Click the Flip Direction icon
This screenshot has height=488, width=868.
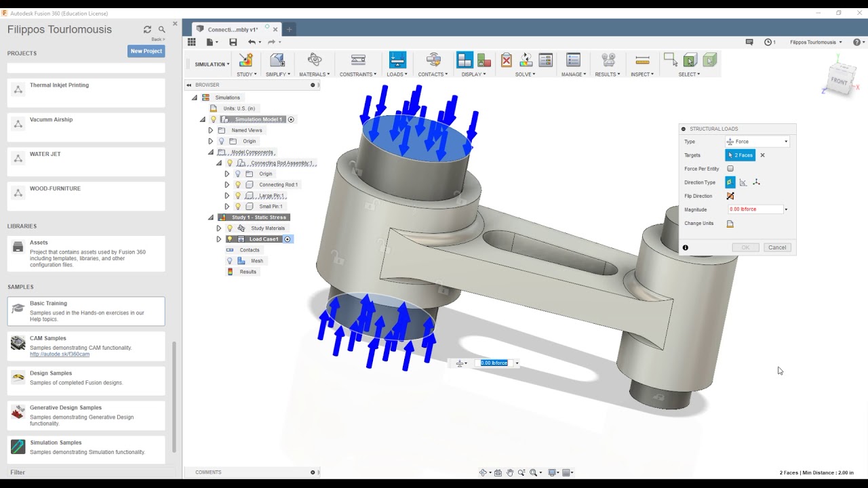tap(730, 196)
